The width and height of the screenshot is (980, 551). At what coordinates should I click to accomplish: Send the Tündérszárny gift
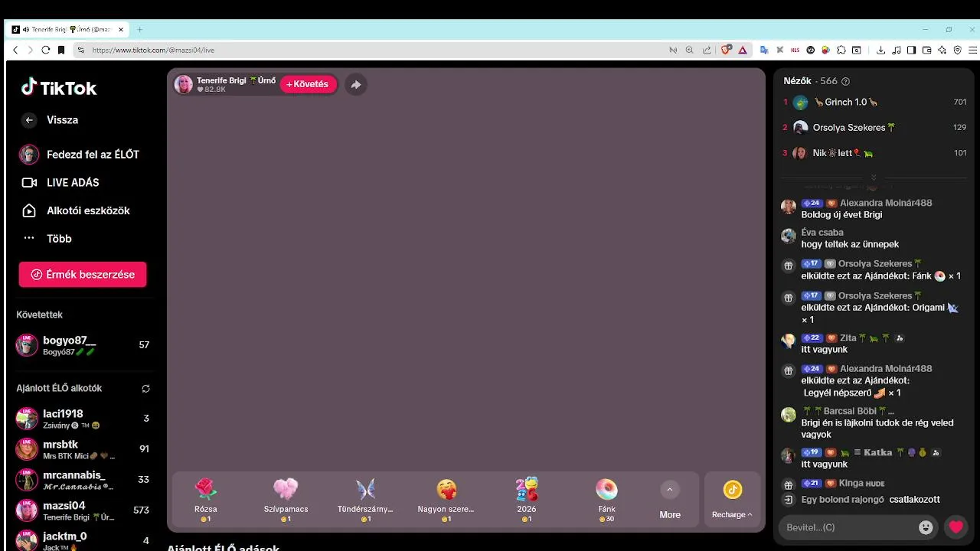[x=365, y=500]
